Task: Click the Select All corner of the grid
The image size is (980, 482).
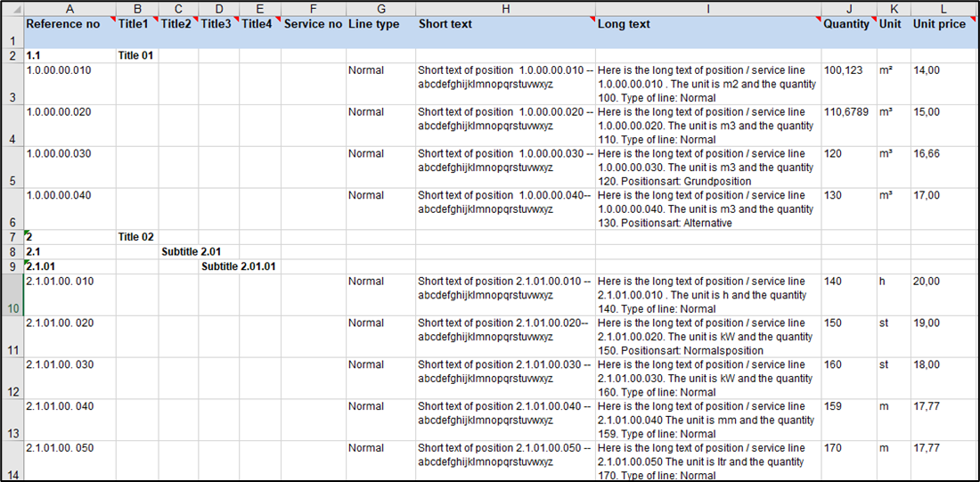Action: [x=12, y=8]
